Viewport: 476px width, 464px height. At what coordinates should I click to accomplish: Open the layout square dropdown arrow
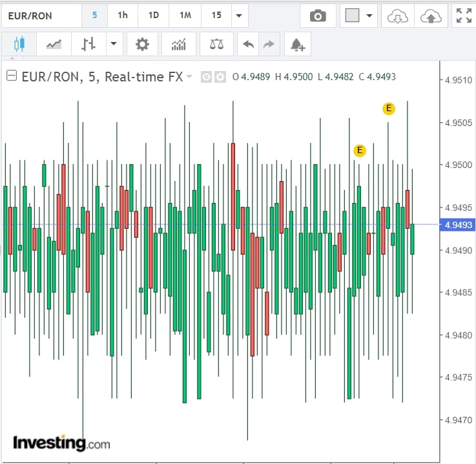pyautogui.click(x=369, y=16)
